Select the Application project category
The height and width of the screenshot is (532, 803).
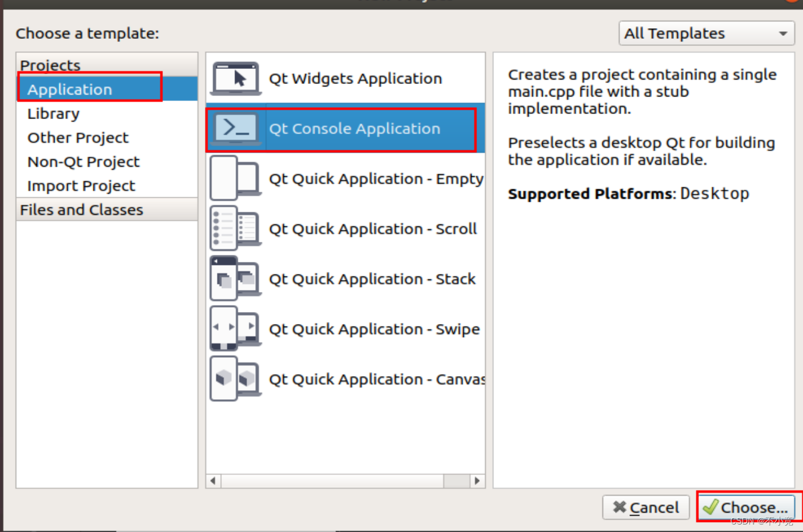pos(107,89)
